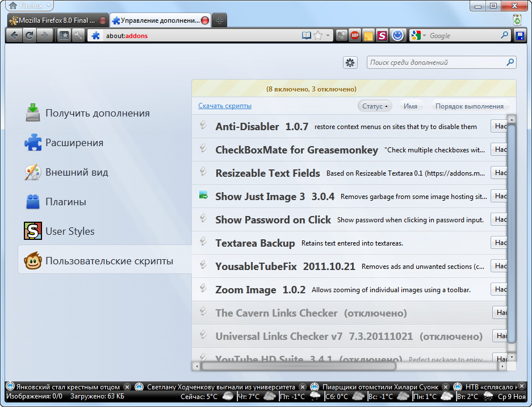
Task: Click the gear tools button for add-ons
Action: [350, 63]
